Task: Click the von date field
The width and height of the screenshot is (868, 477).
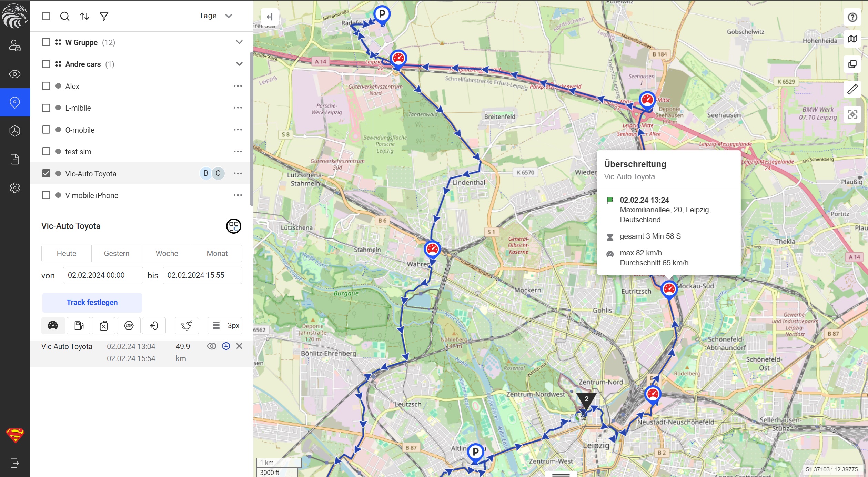Action: point(103,275)
